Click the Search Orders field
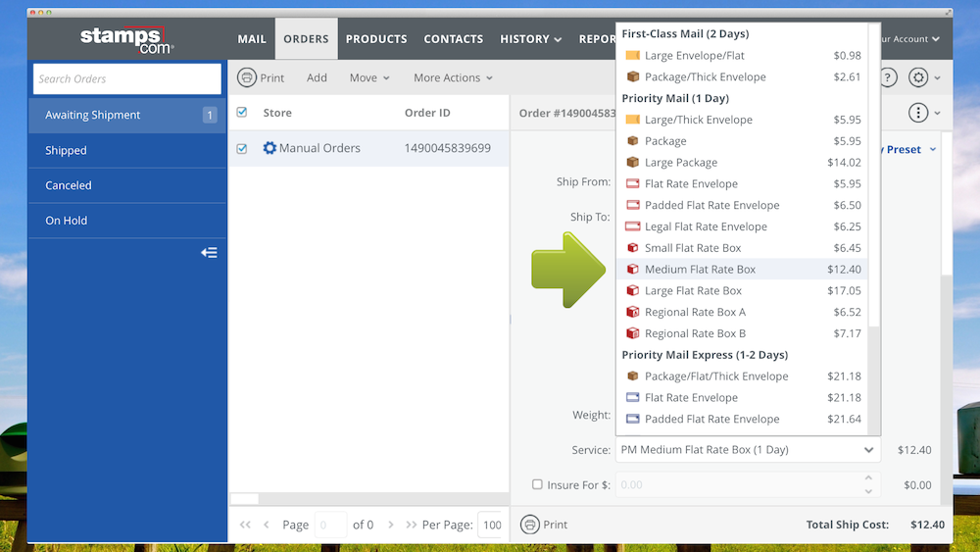 click(x=127, y=79)
